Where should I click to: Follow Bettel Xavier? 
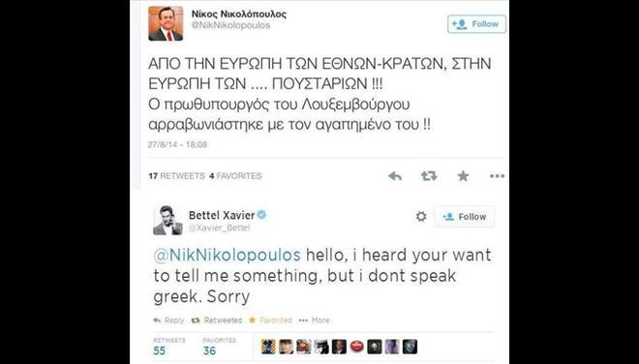[464, 217]
